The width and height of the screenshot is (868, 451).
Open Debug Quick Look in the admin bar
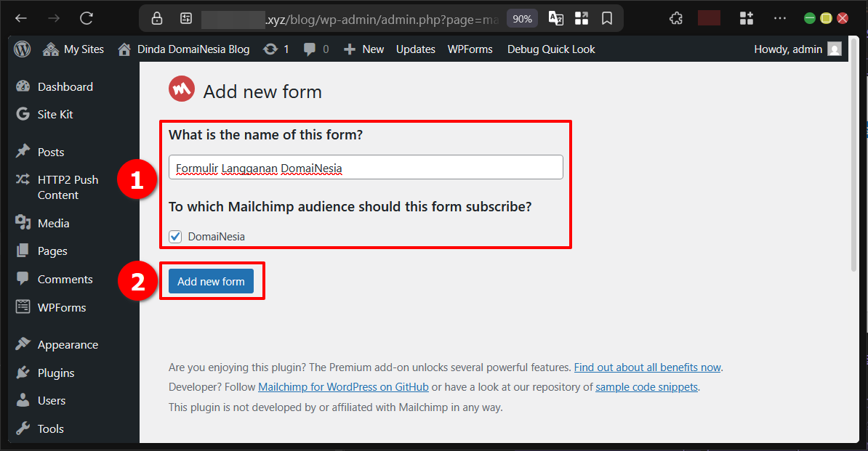click(x=550, y=49)
